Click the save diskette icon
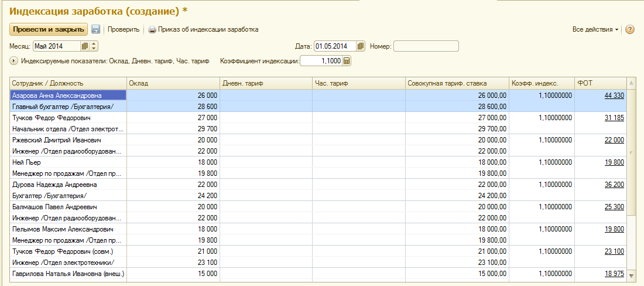 tap(96, 29)
